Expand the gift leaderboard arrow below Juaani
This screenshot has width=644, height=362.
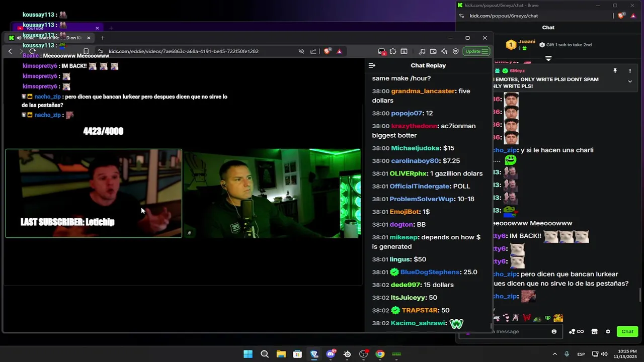pyautogui.click(x=548, y=58)
